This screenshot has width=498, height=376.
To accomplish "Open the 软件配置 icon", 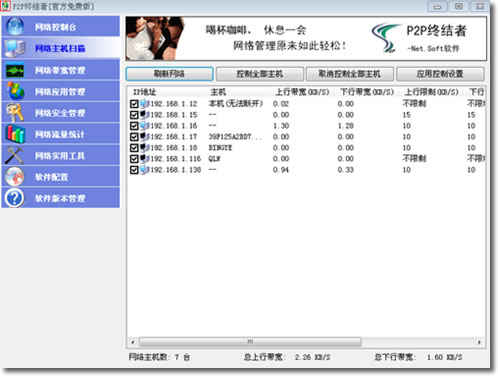I will coord(15,177).
